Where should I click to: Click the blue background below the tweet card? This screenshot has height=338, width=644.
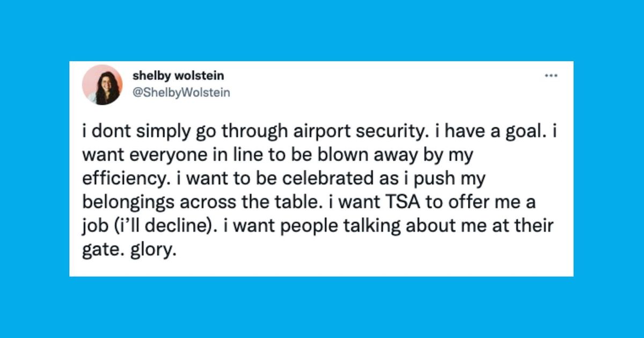click(322, 307)
